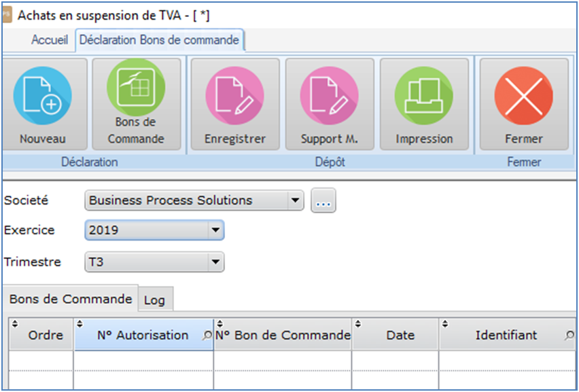Open the Log tab
Screen dimensions: 579x392
155,300
